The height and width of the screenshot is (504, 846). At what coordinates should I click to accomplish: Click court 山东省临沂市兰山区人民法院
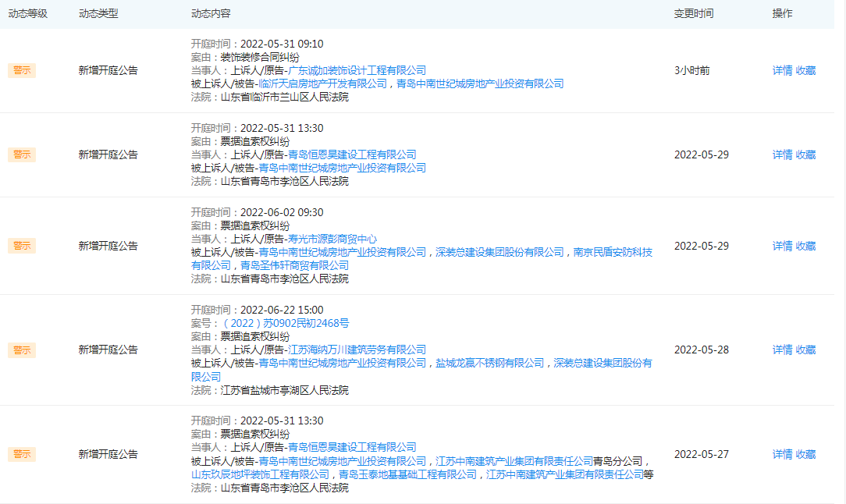click(x=285, y=97)
